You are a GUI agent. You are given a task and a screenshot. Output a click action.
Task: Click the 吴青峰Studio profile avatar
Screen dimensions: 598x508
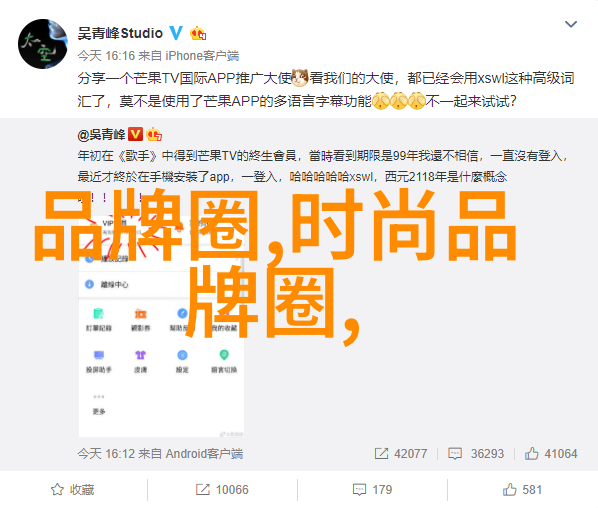point(43,44)
